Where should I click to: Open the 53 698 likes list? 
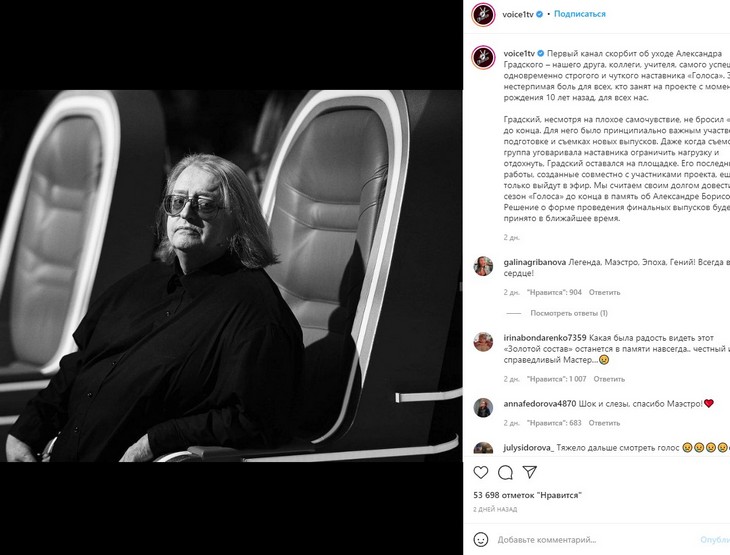point(527,495)
